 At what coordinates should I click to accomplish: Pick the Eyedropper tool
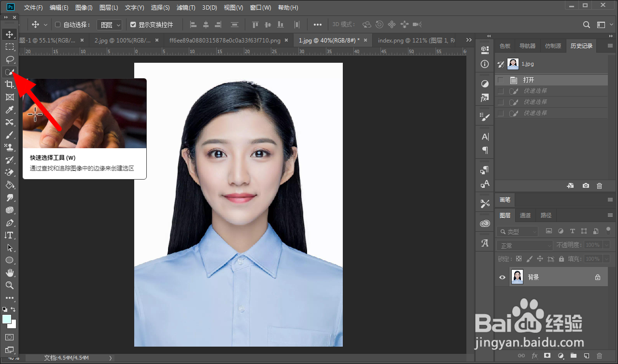[9, 110]
